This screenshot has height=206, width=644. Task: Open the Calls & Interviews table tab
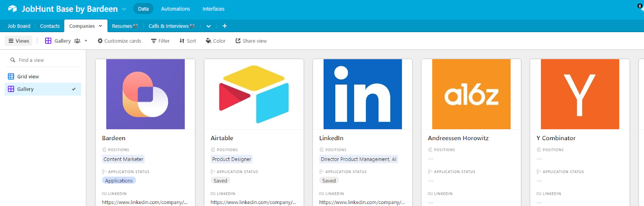171,26
